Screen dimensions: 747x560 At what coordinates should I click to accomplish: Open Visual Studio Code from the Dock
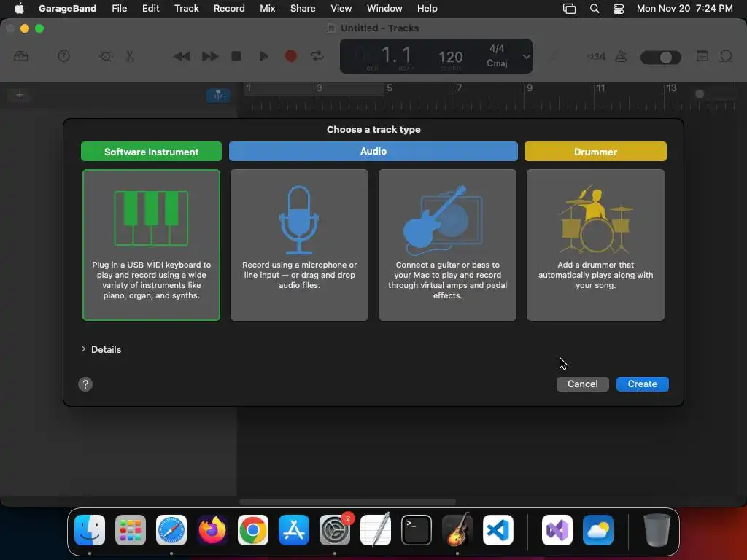tap(498, 530)
